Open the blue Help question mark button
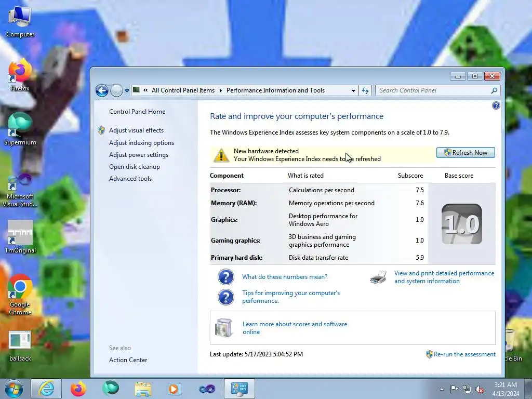The height and width of the screenshot is (399, 532). tap(496, 105)
